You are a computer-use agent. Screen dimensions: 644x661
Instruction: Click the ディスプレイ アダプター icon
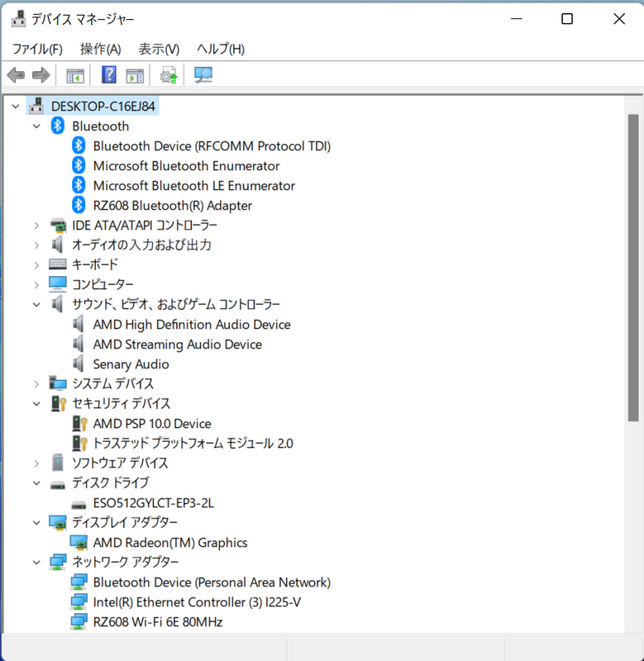(58, 523)
